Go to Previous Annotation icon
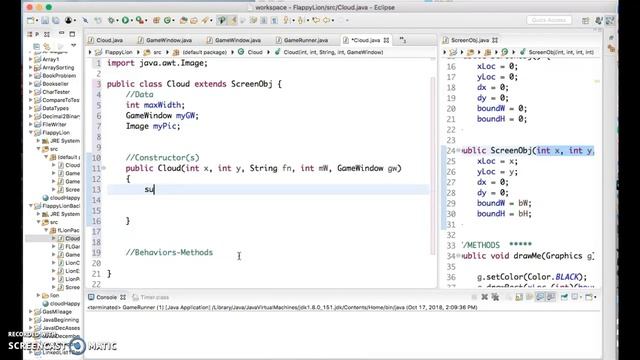 [301, 20]
